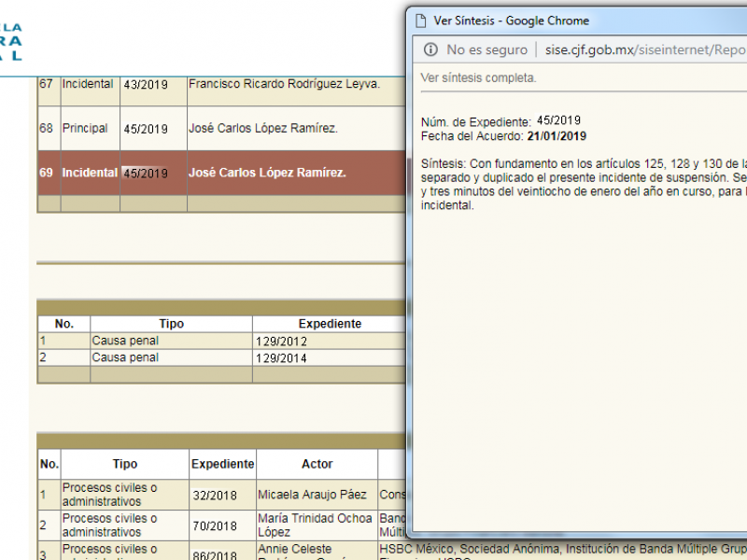Open expediente 32/2018
This screenshot has height=560, width=747.
click(215, 496)
